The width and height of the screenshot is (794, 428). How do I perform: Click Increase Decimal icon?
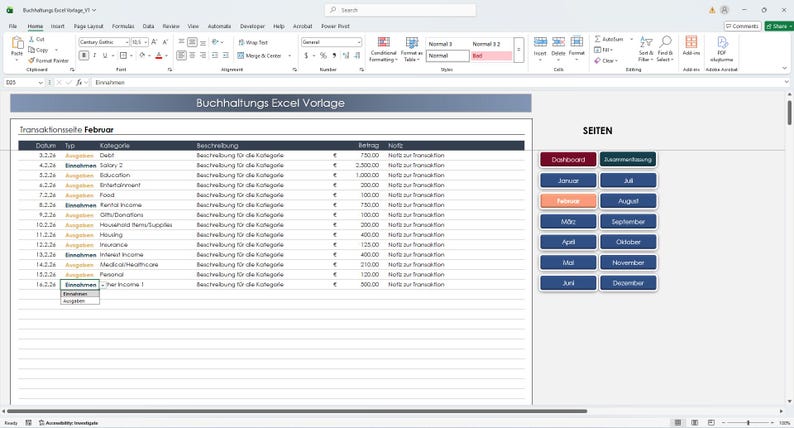(346, 55)
